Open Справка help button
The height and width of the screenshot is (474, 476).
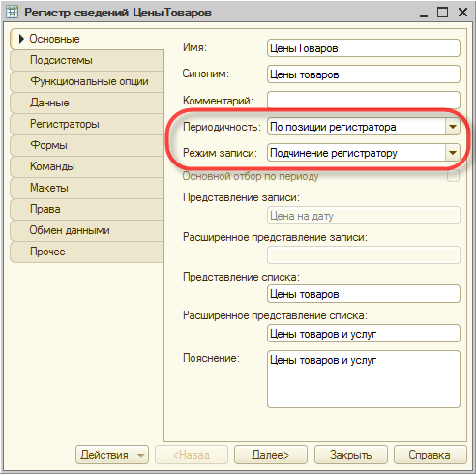430,455
